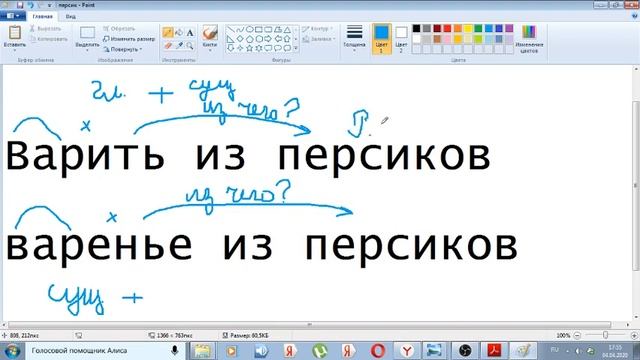Choose the pentagon shape
Image resolution: width=640 pixels, height=360 pixels.
pyautogui.click(x=249, y=39)
